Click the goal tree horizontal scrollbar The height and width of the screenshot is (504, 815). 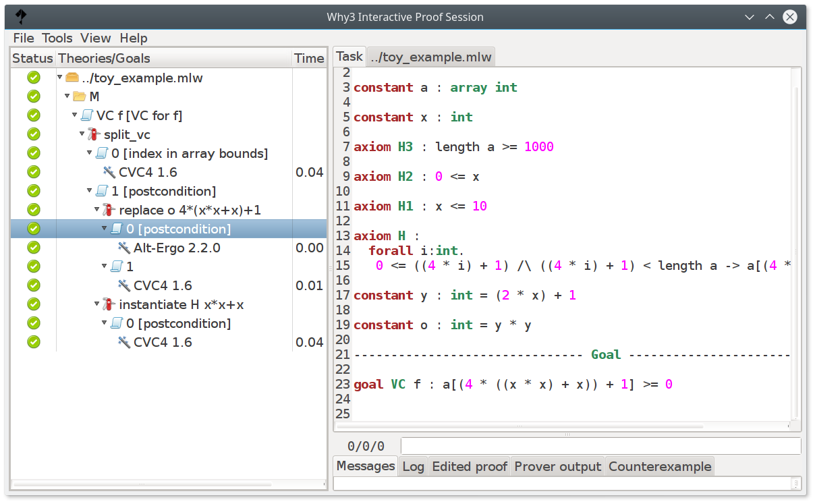tap(142, 484)
